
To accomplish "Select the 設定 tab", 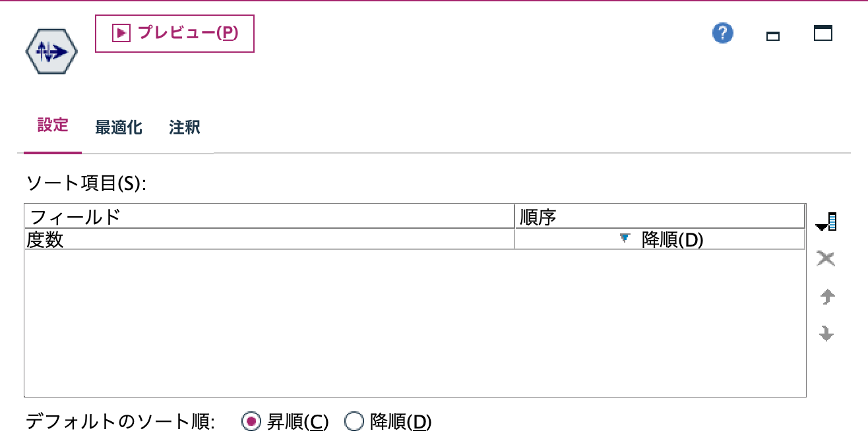I will tap(53, 127).
